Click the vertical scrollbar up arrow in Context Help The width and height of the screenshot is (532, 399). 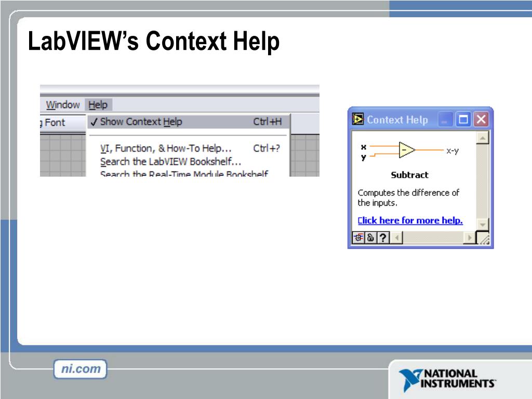click(482, 138)
